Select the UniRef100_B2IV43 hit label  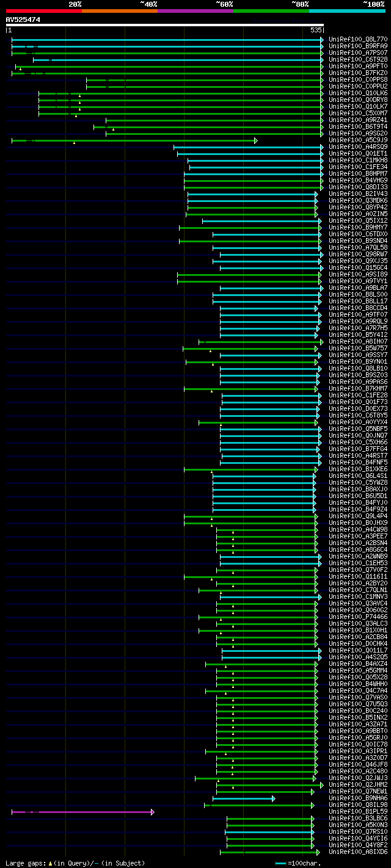tap(358, 194)
